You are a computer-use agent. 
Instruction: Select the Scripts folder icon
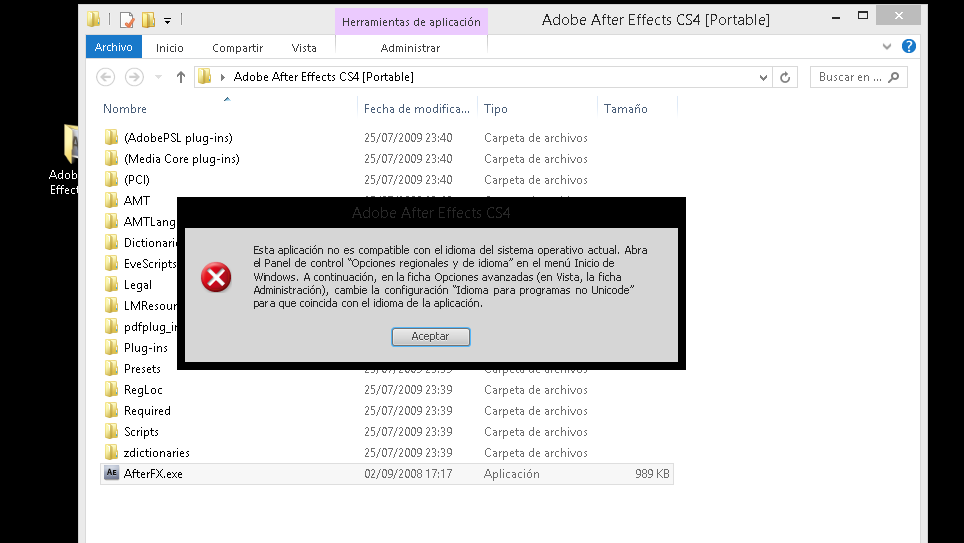tap(111, 431)
